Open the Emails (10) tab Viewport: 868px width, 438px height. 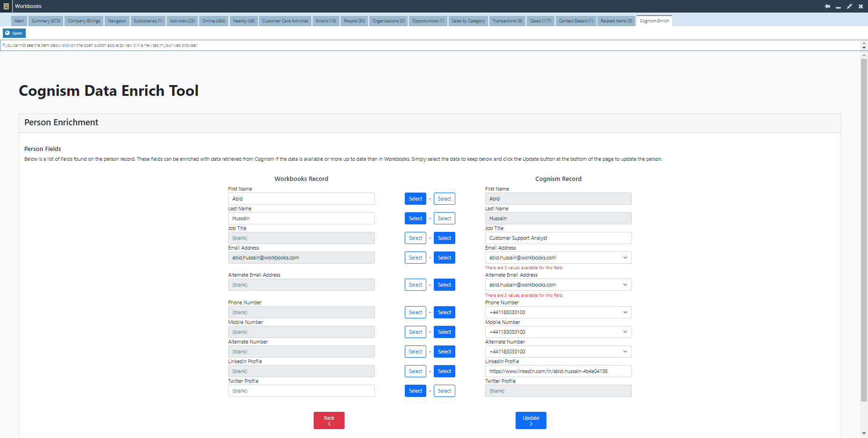click(x=326, y=21)
